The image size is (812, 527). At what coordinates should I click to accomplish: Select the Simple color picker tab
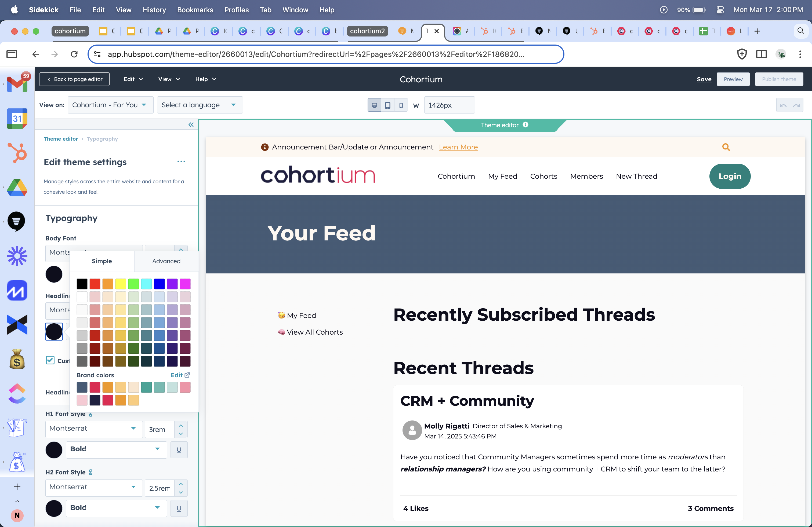click(x=102, y=261)
